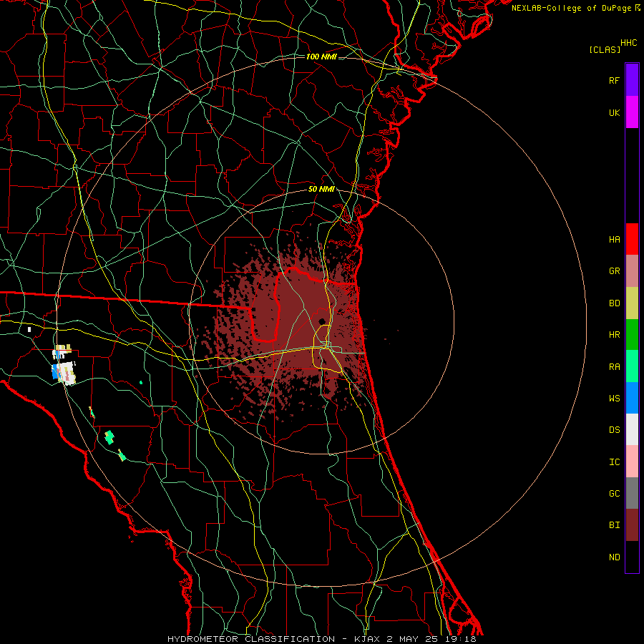
Task: Click the BD legend label
Action: tap(614, 303)
